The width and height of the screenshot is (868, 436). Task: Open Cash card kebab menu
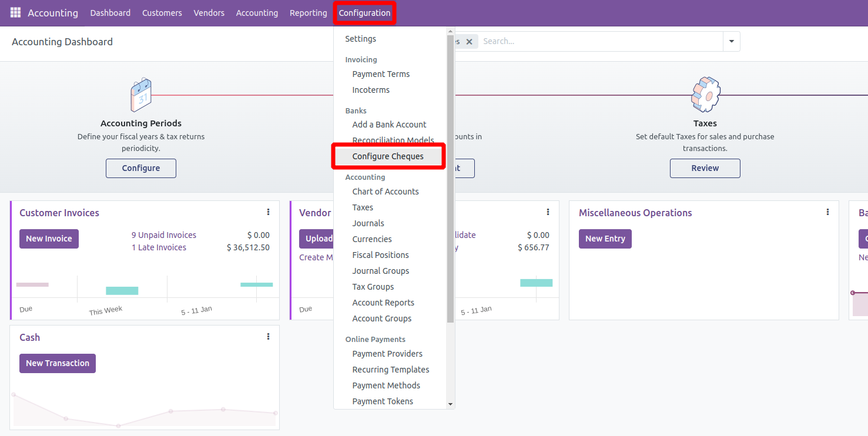point(268,337)
